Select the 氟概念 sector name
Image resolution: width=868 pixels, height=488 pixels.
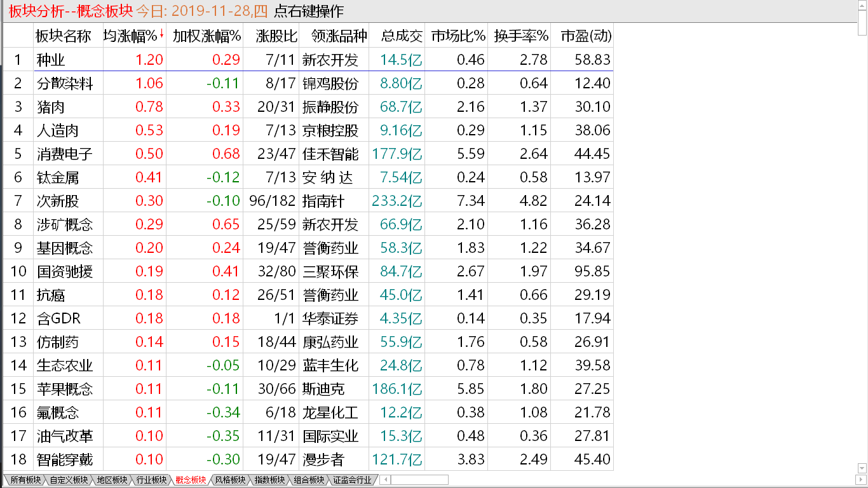(57, 412)
